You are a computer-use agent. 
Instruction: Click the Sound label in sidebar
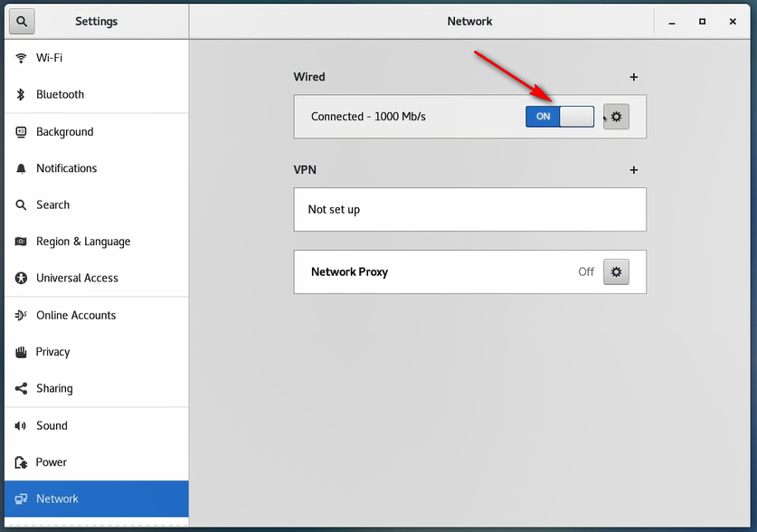click(x=52, y=426)
